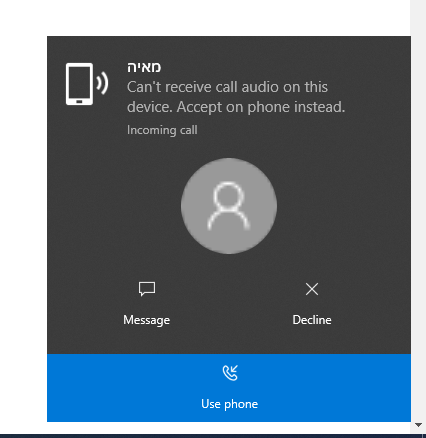This screenshot has height=438, width=426.
Task: Click the blue Use phone bar
Action: [x=229, y=388]
